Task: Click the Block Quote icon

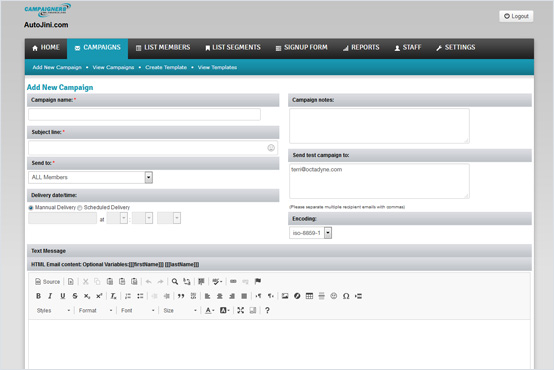Action: click(x=181, y=296)
